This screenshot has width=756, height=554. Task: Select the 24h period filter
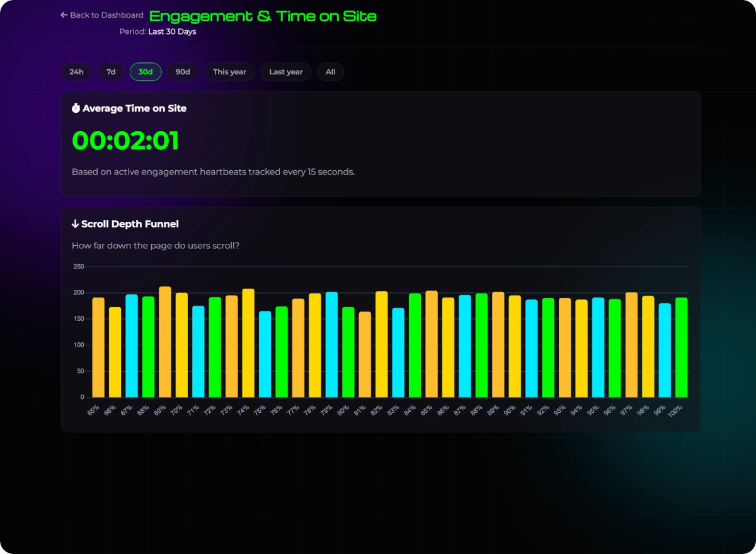76,71
